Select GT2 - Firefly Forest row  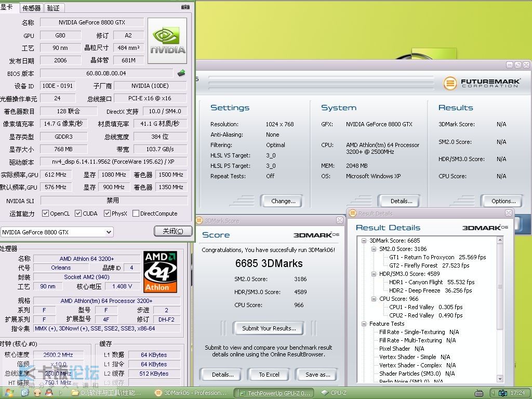(429, 265)
